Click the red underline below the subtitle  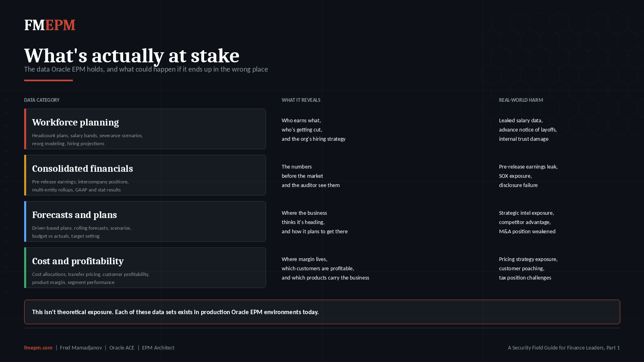48,80
